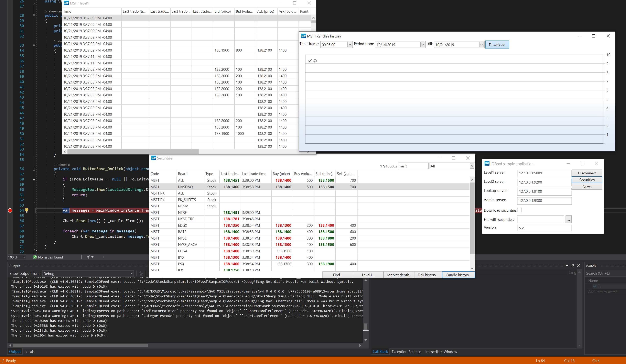Viewport: 626px width, 364px height.
Task: Click the MSFT level1 horizontal scrollbar
Action: (x=133, y=152)
